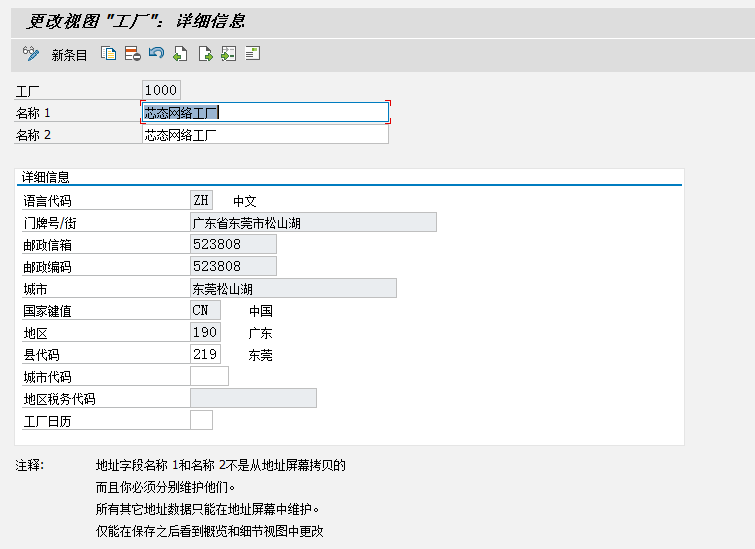755x549 pixels.
Task: Click note line starting 所有其它地址数据
Action: [x=208, y=509]
